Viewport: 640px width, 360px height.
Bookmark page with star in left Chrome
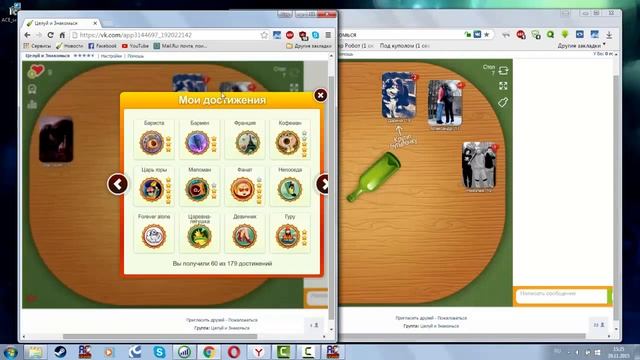point(264,35)
